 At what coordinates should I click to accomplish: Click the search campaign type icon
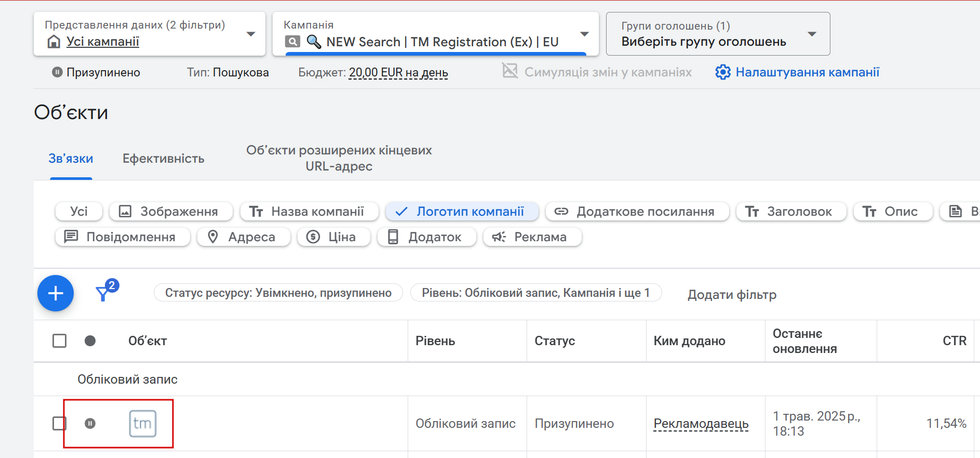click(292, 42)
